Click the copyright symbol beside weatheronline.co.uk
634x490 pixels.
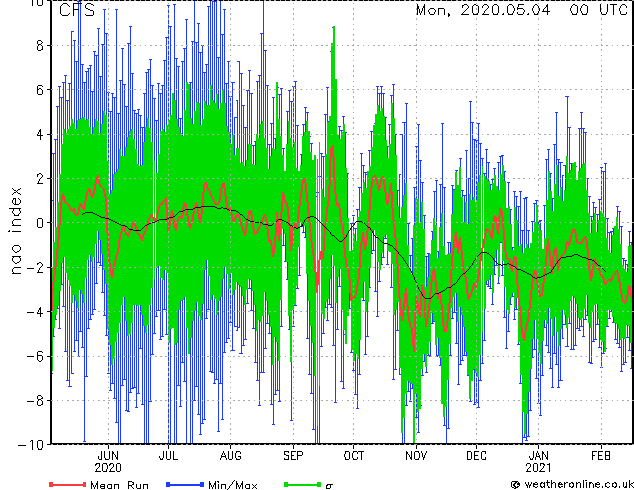tap(516, 485)
